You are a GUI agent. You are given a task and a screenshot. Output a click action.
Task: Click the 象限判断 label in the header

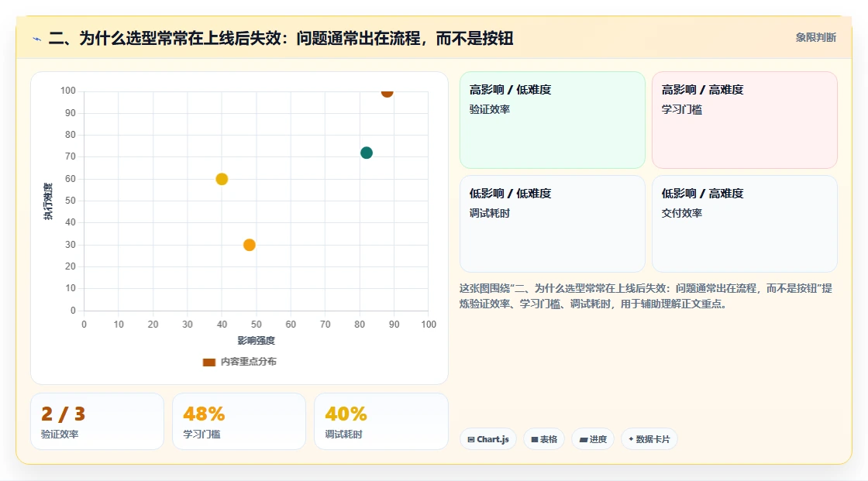click(815, 38)
